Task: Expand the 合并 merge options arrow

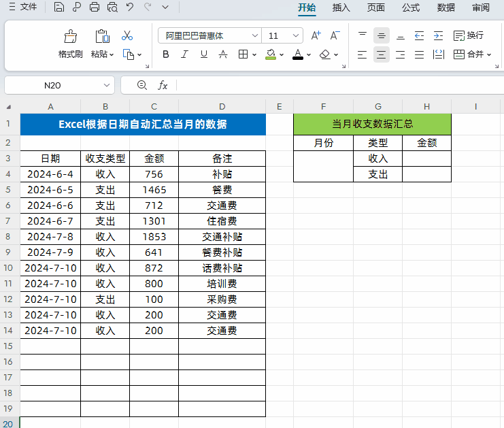Action: point(489,54)
